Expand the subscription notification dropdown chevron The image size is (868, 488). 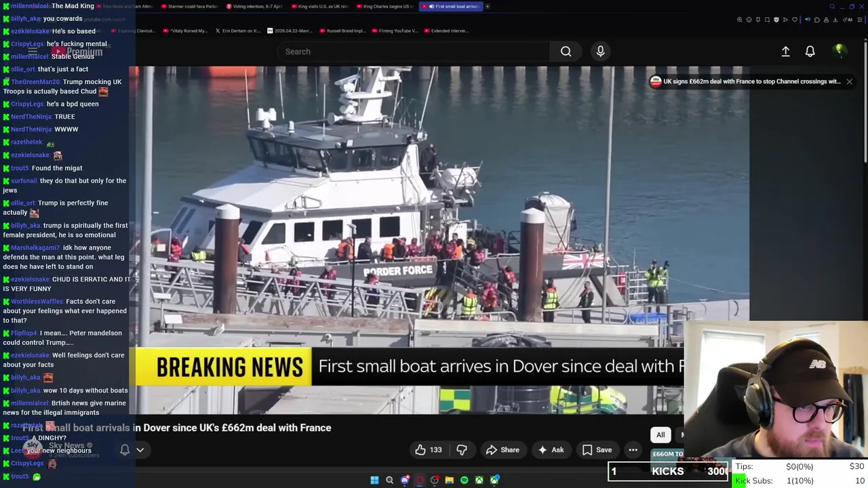point(140,449)
